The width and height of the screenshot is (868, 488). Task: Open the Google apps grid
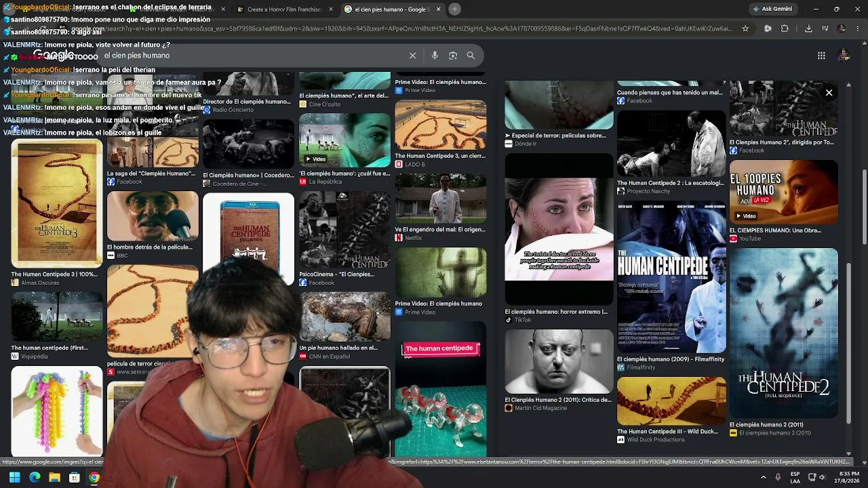821,56
